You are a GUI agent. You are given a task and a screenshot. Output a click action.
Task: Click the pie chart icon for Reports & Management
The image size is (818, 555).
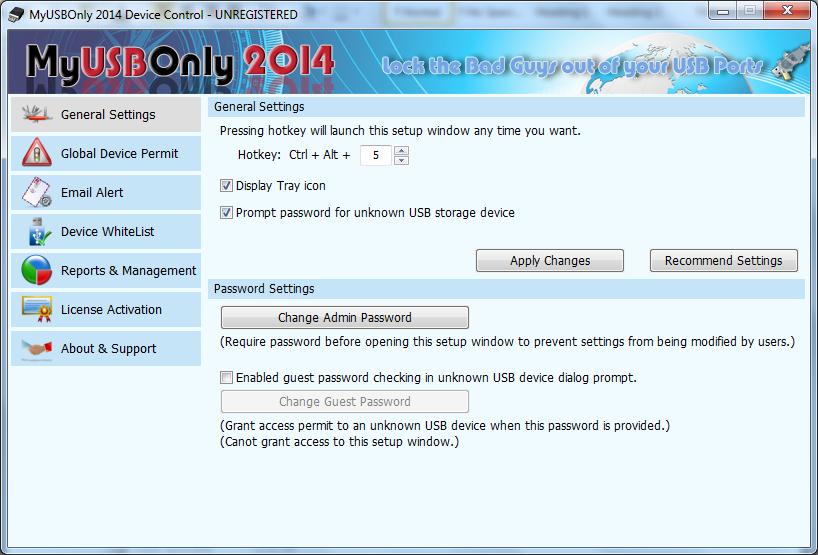point(37,270)
